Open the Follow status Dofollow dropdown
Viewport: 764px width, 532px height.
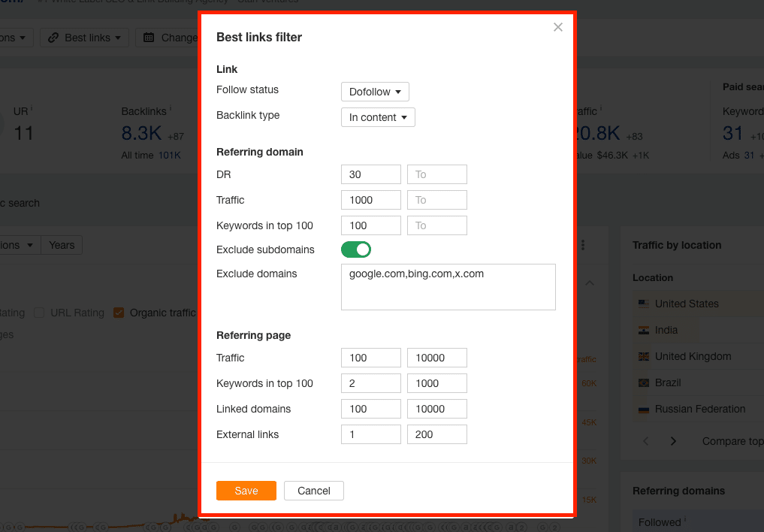point(375,92)
